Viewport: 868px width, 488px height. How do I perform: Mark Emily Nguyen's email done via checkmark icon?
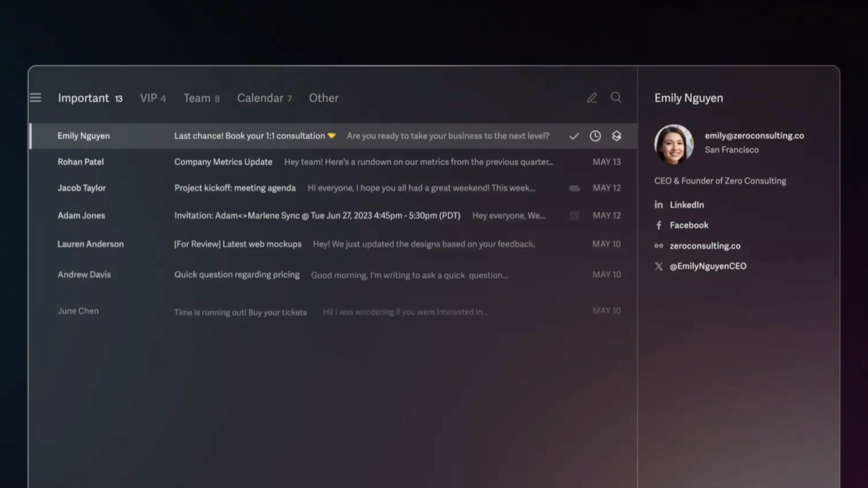(x=574, y=136)
